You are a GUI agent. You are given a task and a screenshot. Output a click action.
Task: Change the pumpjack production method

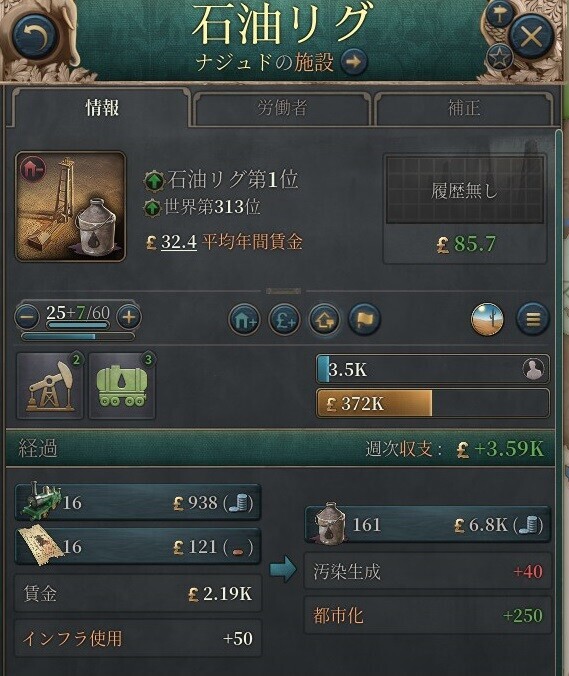coord(50,386)
